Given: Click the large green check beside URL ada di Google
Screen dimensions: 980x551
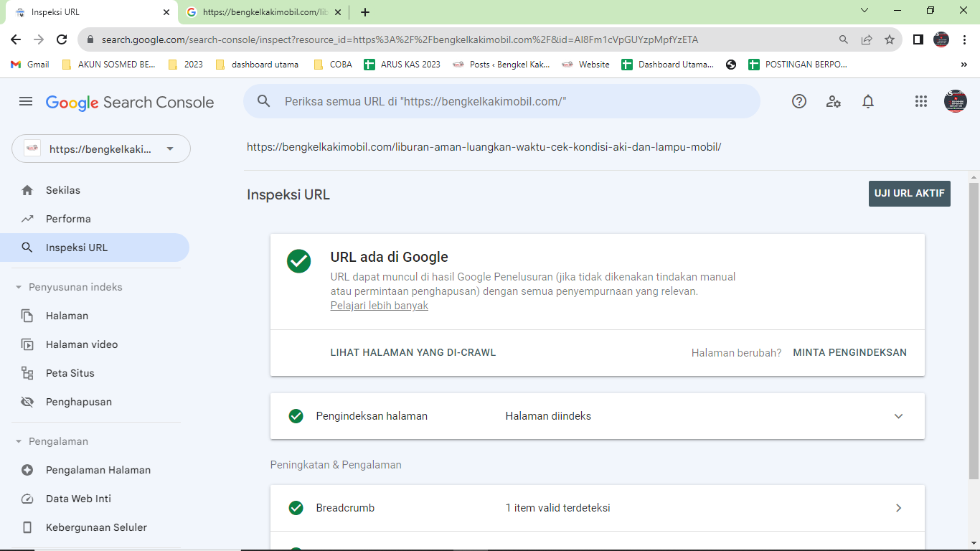Looking at the screenshot, I should click(299, 261).
